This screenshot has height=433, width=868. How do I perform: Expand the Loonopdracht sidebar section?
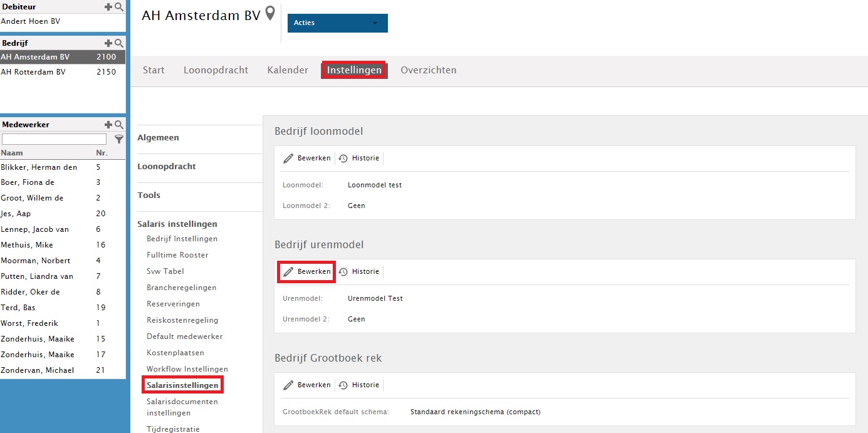pyautogui.click(x=167, y=167)
